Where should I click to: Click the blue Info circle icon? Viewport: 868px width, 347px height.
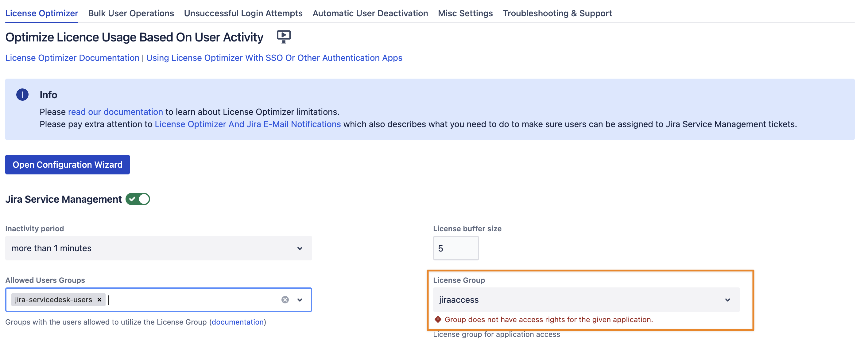click(22, 95)
